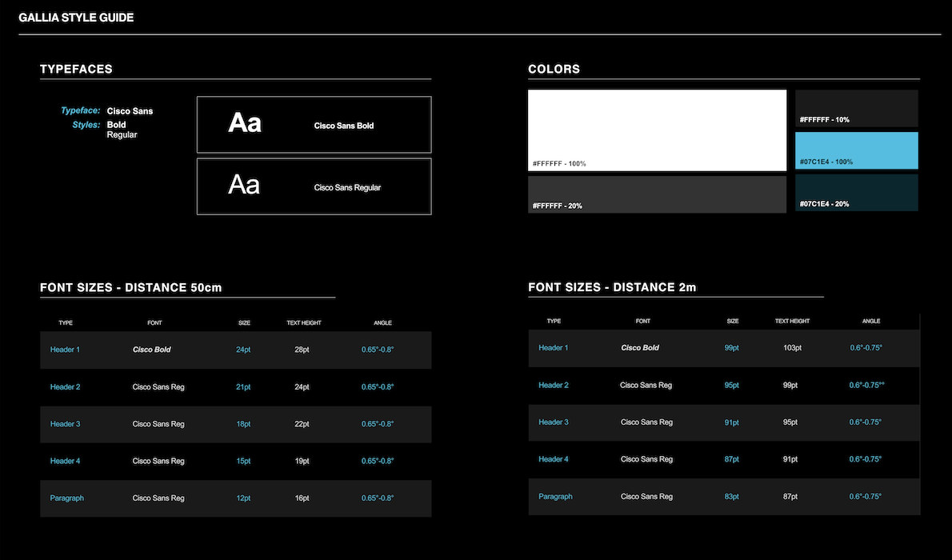Click 0.65°-0.8° angle in 50cm Header 1 row
This screenshot has height=560, width=952.
tap(378, 350)
